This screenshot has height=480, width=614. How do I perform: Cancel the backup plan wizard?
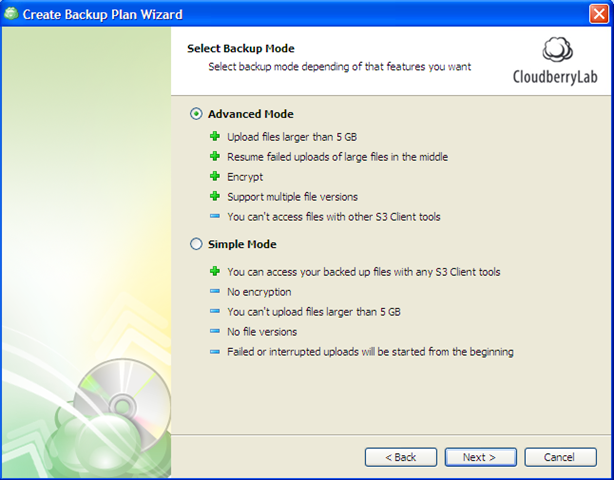pyautogui.click(x=560, y=457)
